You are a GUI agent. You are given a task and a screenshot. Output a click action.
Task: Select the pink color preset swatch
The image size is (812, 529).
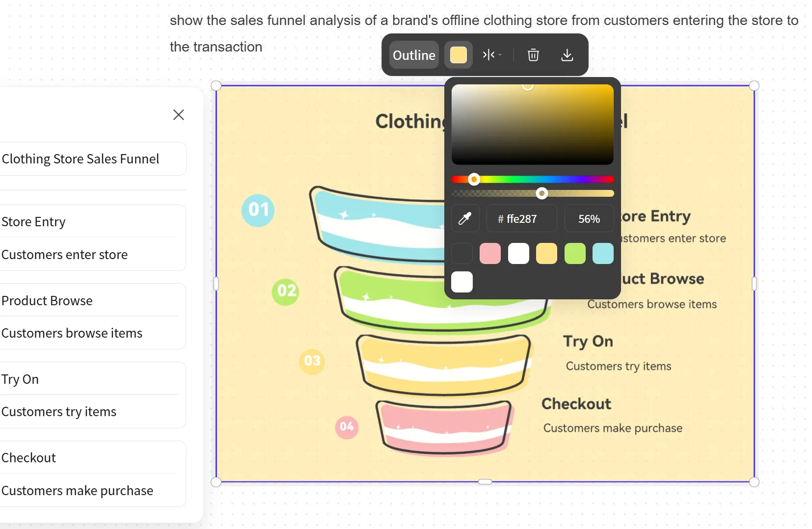pyautogui.click(x=490, y=254)
